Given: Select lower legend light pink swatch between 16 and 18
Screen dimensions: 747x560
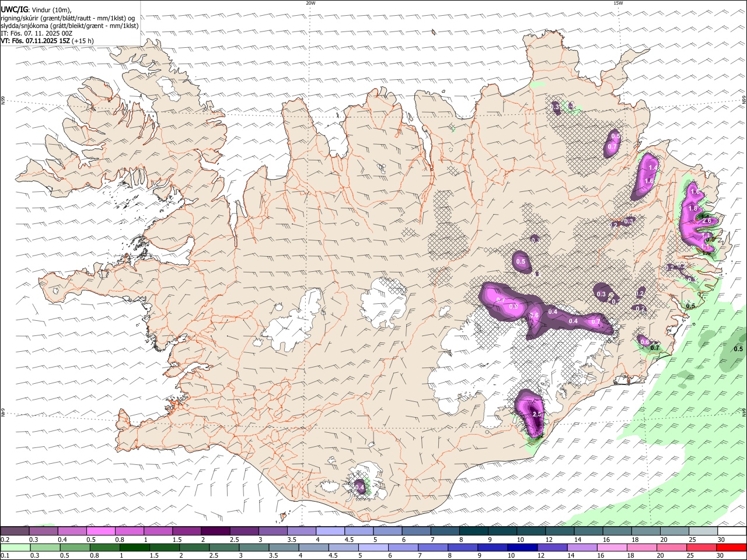Looking at the screenshot, I should [x=612, y=547].
